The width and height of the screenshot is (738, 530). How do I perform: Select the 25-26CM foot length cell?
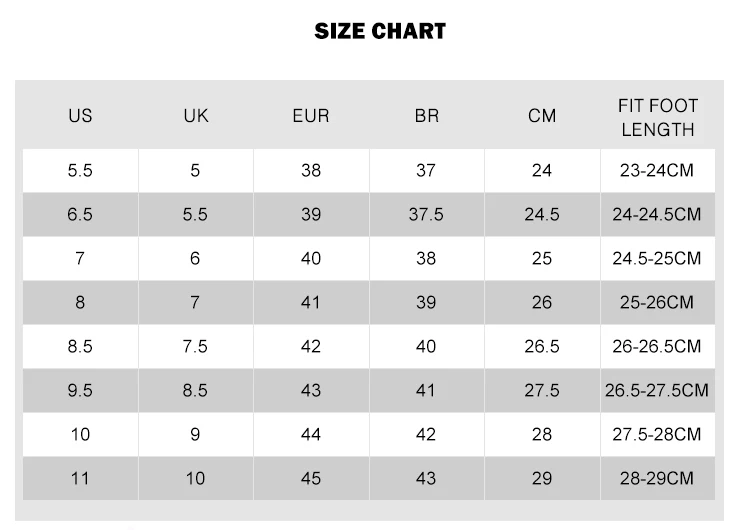(x=657, y=302)
